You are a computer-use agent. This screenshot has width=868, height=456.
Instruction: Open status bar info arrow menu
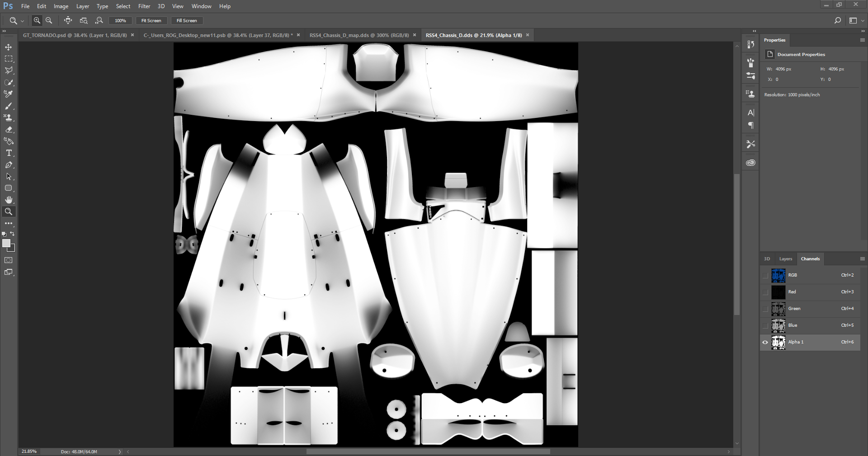tap(120, 451)
